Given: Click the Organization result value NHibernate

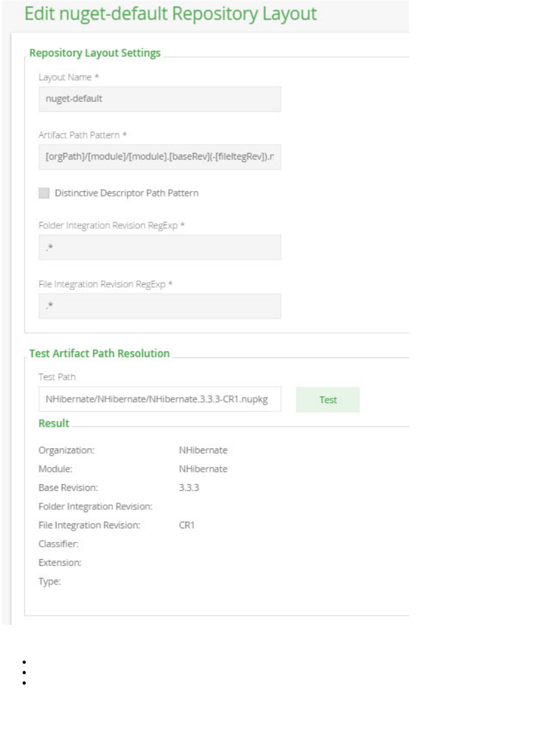Looking at the screenshot, I should 203,450.
